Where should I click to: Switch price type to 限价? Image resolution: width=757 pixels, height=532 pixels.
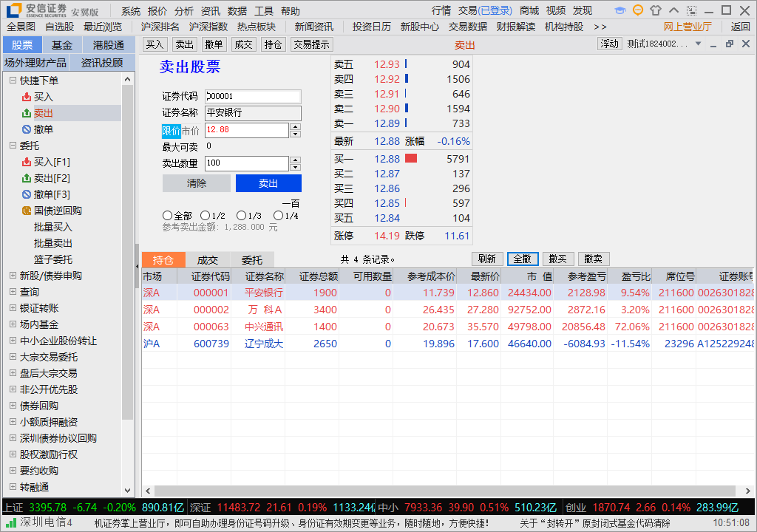[171, 131]
